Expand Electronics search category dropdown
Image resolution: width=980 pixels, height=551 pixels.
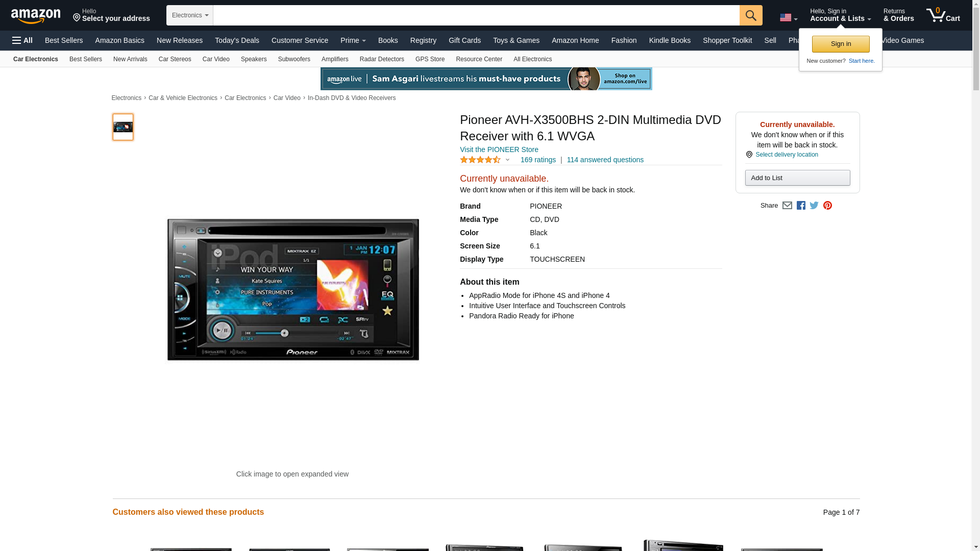click(190, 15)
